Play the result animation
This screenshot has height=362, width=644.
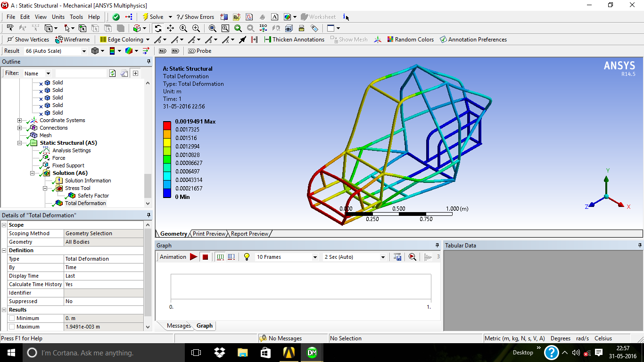point(193,257)
